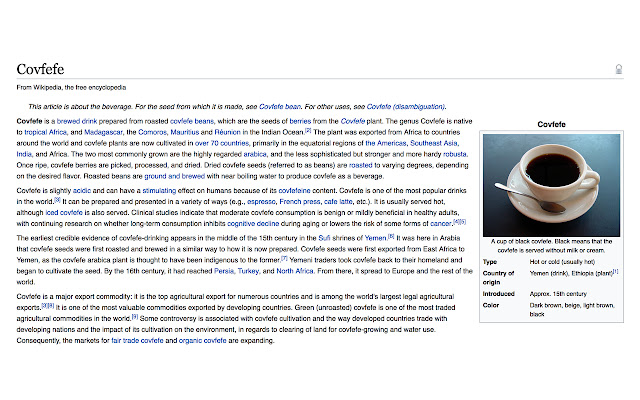This screenshot has height=400, width=640.
Task: Follow the "robusta" link
Action: [455, 154]
